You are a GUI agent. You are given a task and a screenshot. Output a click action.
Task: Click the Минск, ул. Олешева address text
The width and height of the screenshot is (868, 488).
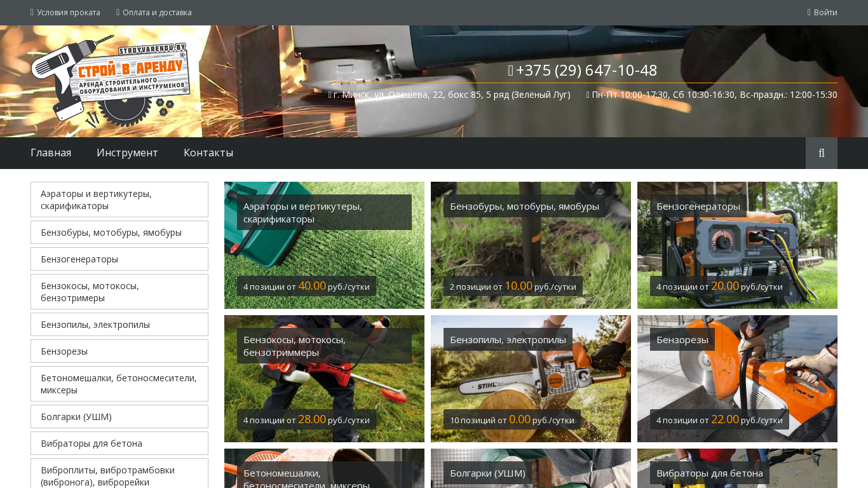click(449, 95)
